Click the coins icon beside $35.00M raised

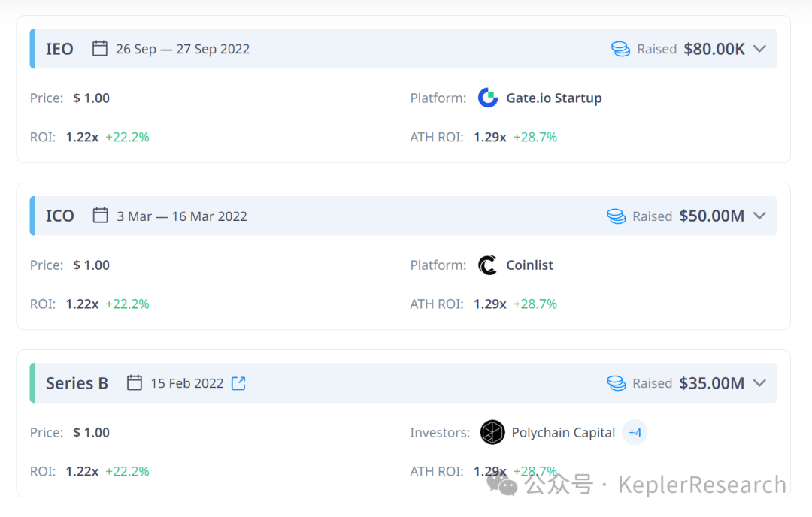click(617, 383)
